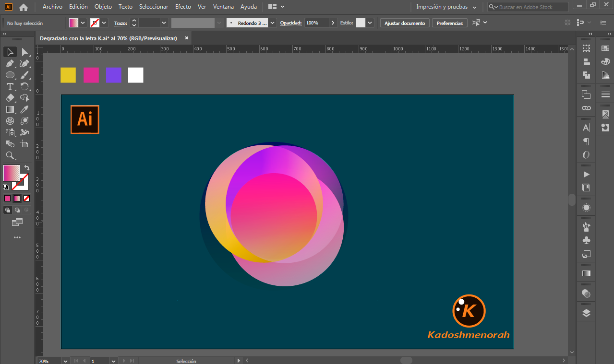Select the Gradient tool in the toolbox
The width and height of the screenshot is (614, 364).
(10, 109)
